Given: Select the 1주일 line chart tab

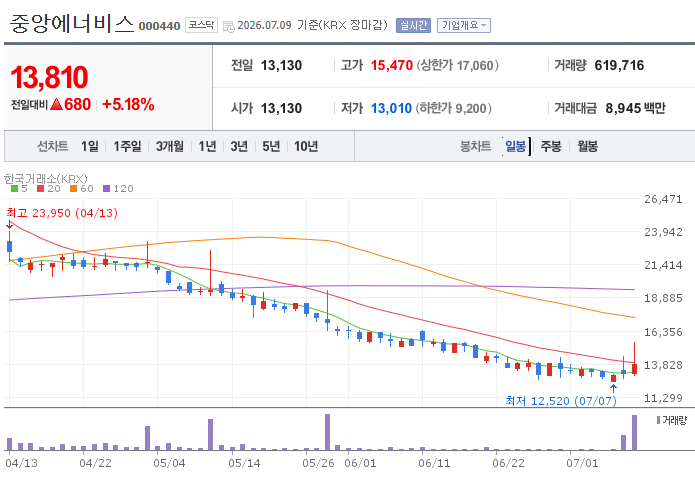Looking at the screenshot, I should click(127, 146).
